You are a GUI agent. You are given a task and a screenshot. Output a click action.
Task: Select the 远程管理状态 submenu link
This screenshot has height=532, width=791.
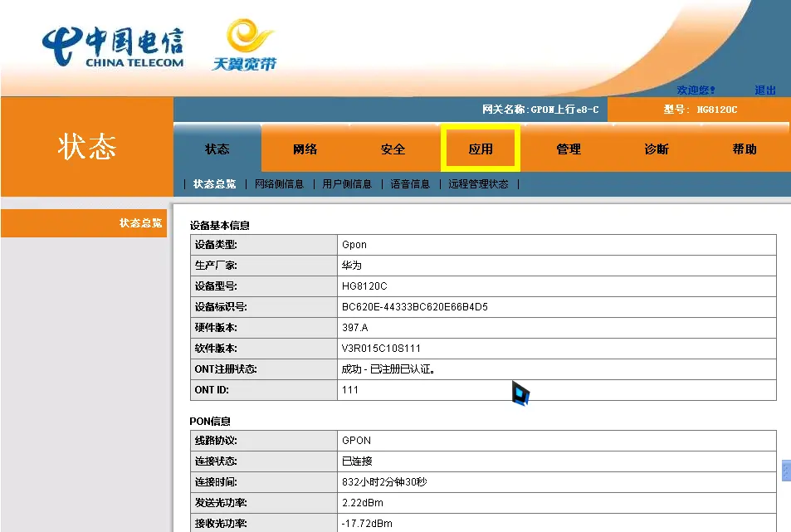478,184
